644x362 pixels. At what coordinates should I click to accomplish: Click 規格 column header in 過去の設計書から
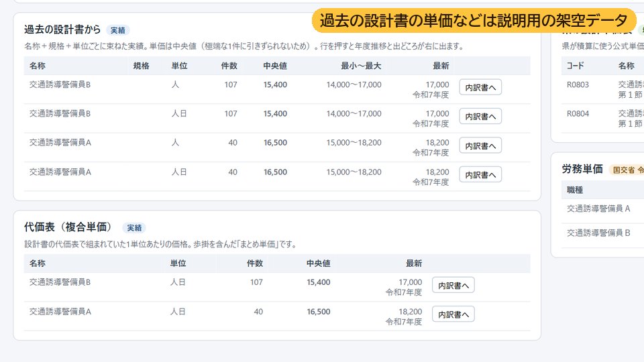142,66
